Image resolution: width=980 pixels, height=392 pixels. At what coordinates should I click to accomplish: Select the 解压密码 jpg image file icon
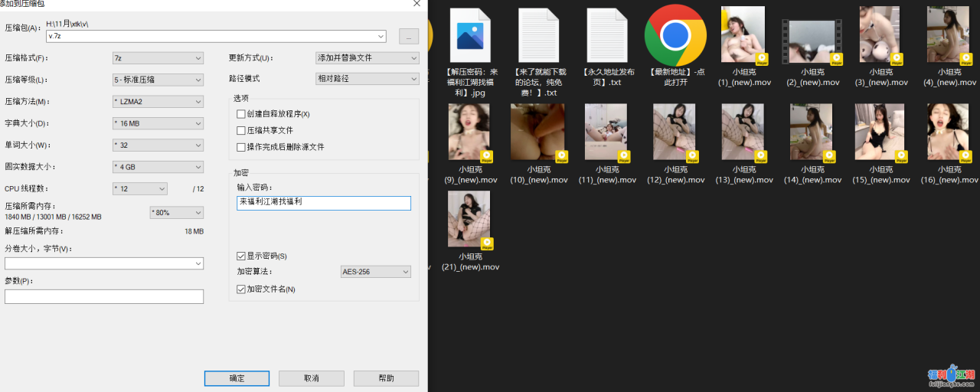[469, 36]
